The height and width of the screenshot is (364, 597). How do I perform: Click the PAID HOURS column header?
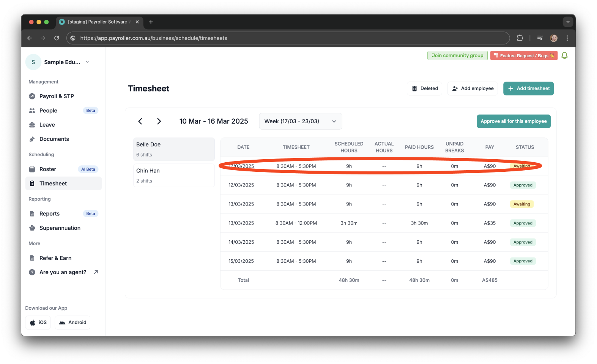pos(419,147)
